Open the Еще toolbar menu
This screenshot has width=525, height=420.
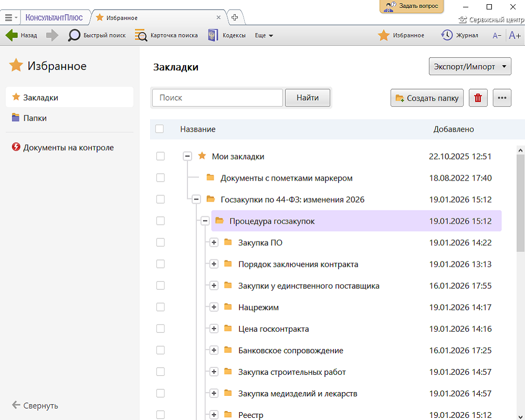pos(264,36)
